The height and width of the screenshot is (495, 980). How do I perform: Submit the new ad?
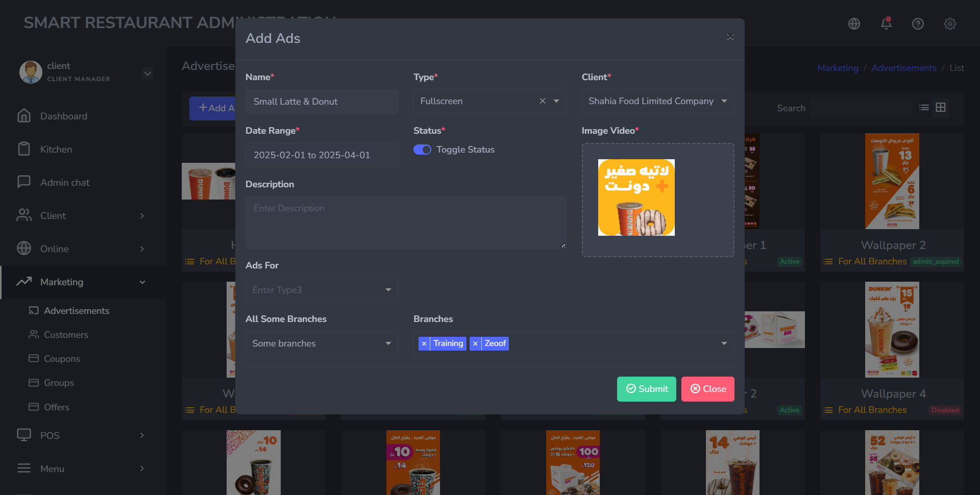click(x=646, y=389)
